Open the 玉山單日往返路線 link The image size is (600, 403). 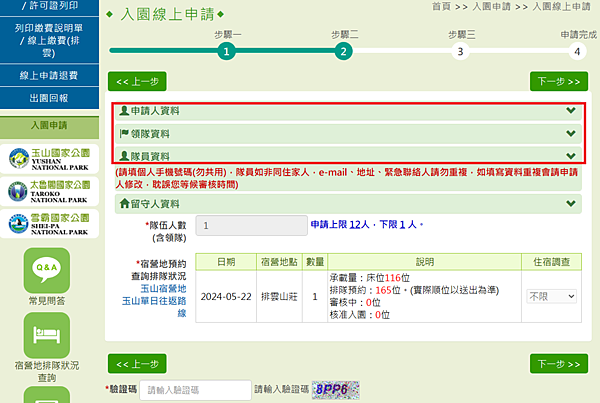(x=154, y=307)
